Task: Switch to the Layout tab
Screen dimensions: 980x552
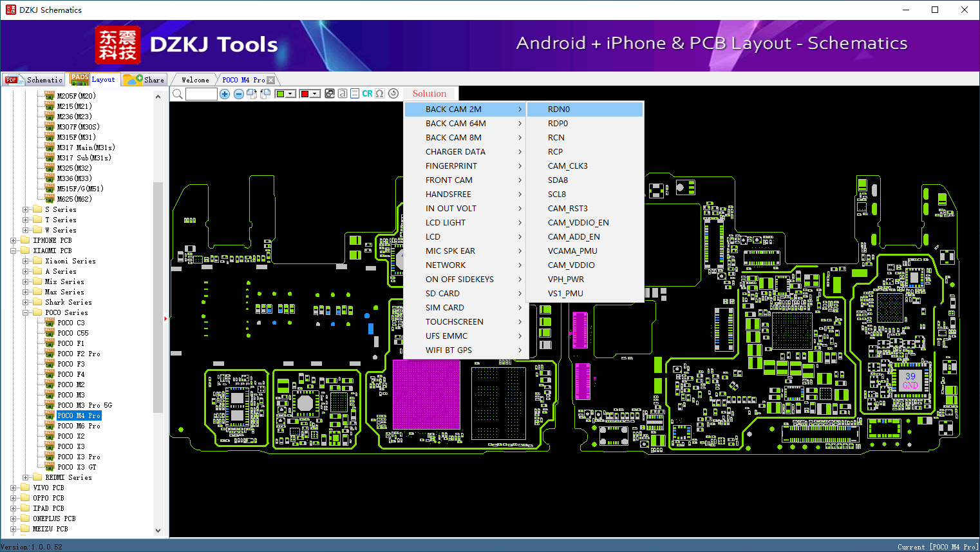Action: (93, 79)
